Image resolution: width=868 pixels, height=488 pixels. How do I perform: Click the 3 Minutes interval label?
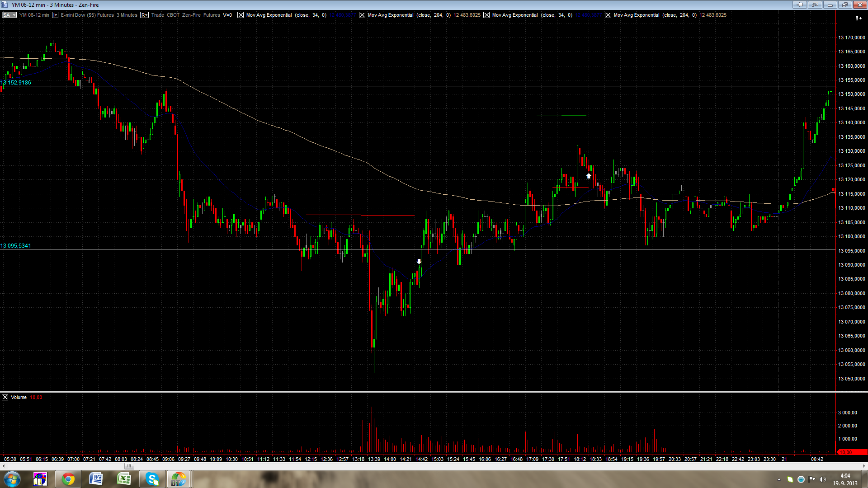127,15
